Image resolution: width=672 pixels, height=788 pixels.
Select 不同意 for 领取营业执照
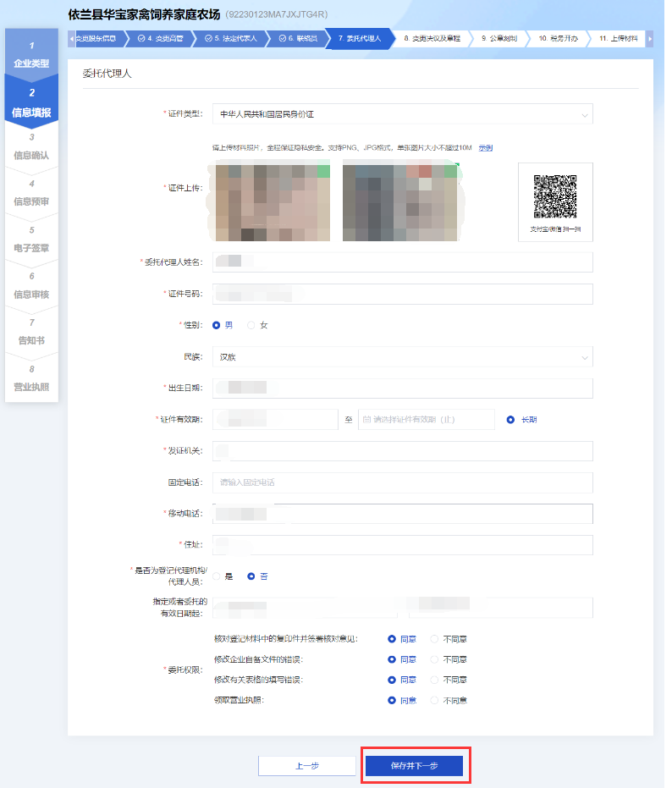[435, 700]
